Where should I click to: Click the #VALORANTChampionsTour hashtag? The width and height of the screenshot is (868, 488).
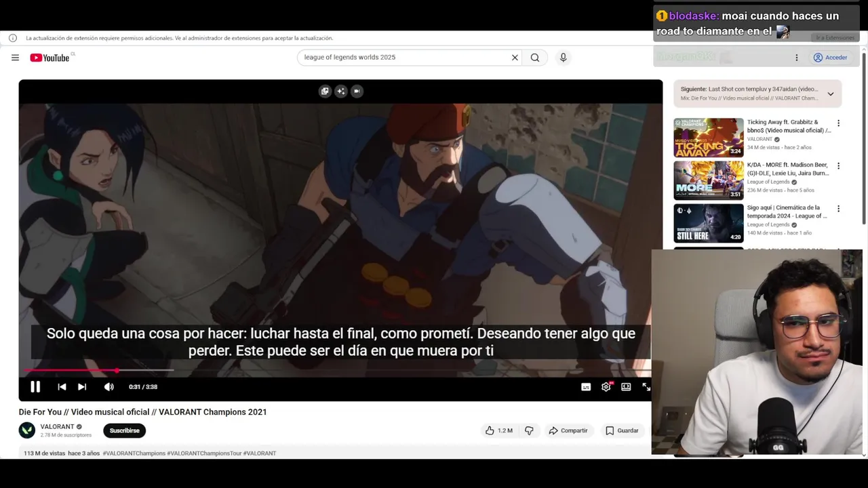click(204, 453)
